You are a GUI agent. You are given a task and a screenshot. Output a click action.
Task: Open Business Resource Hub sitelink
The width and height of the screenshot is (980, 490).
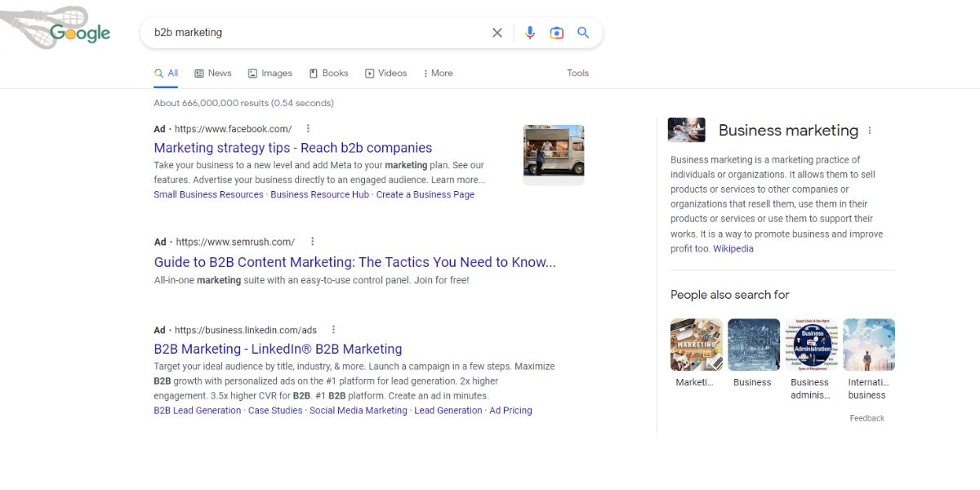(x=319, y=194)
